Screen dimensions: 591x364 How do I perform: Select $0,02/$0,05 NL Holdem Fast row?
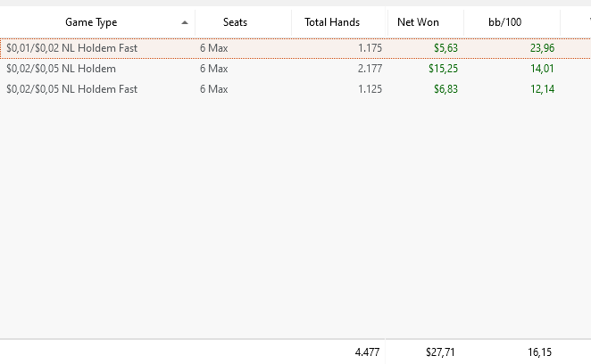[x=295, y=89]
